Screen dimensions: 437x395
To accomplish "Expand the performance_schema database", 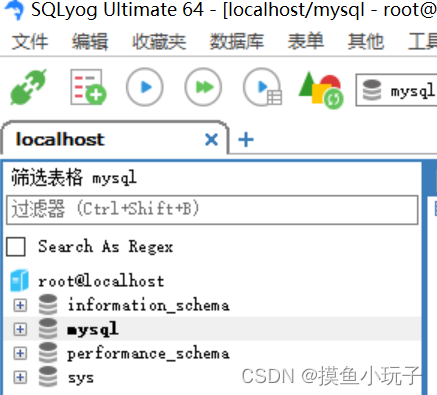I will click(x=20, y=353).
